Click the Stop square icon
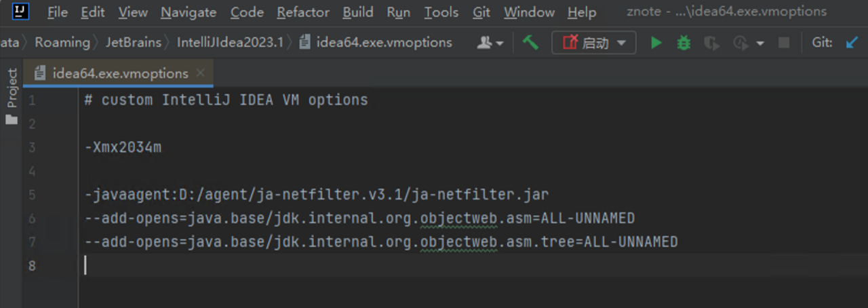The width and height of the screenshot is (868, 308). [784, 43]
